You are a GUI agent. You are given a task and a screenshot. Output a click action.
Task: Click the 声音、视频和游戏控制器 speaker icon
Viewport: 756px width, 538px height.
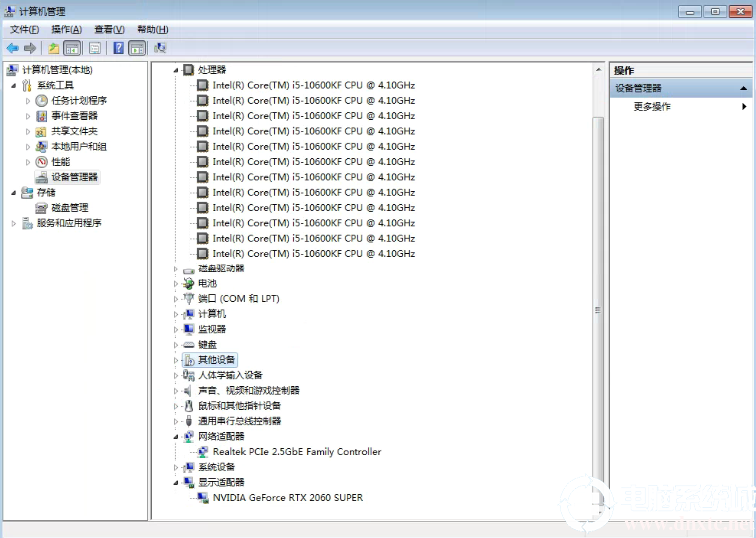point(189,391)
